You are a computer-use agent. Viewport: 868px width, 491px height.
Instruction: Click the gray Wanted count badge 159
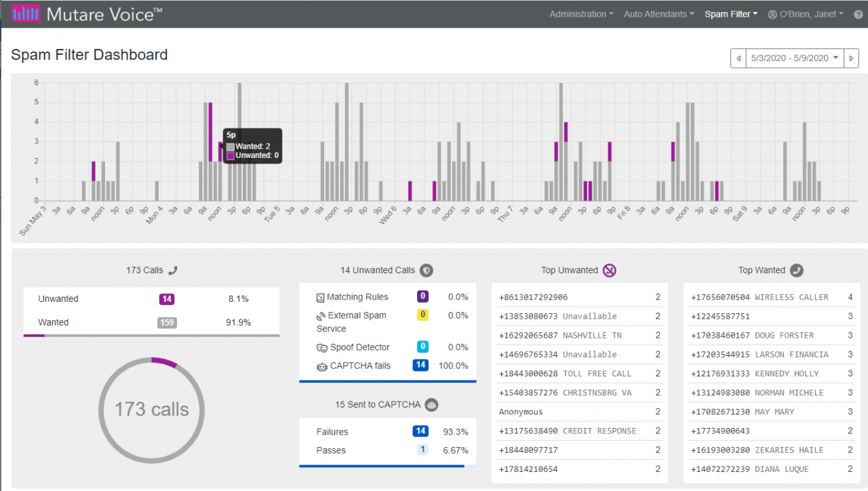167,323
